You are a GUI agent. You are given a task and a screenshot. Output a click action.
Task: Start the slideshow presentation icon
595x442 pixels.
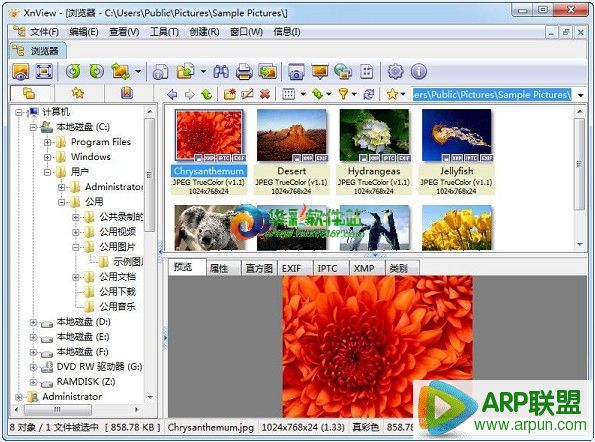[320, 71]
